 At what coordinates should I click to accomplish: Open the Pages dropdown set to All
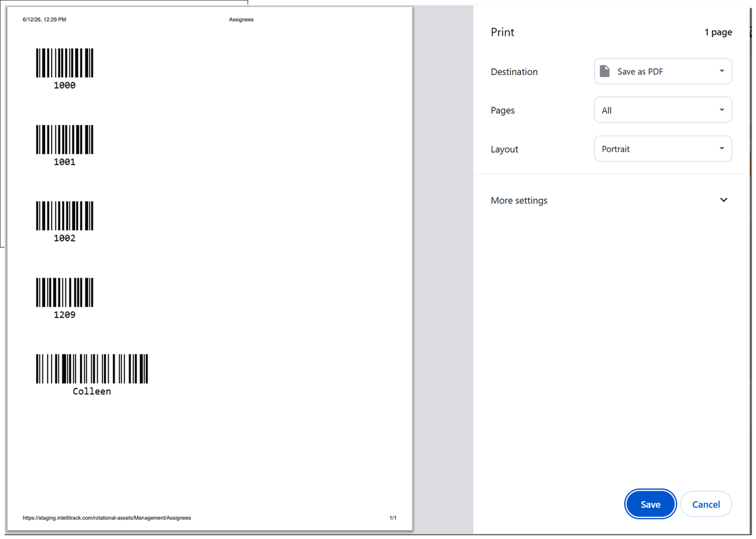click(x=663, y=110)
